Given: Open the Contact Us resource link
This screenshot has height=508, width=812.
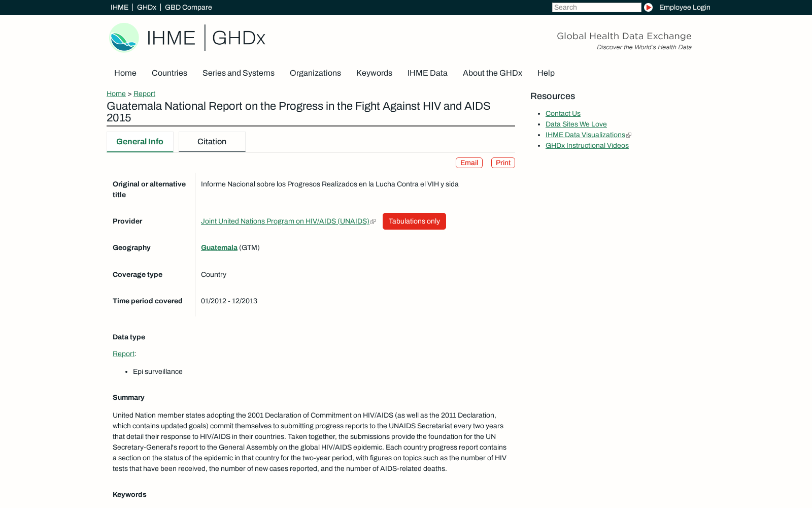Looking at the screenshot, I should click(563, 114).
